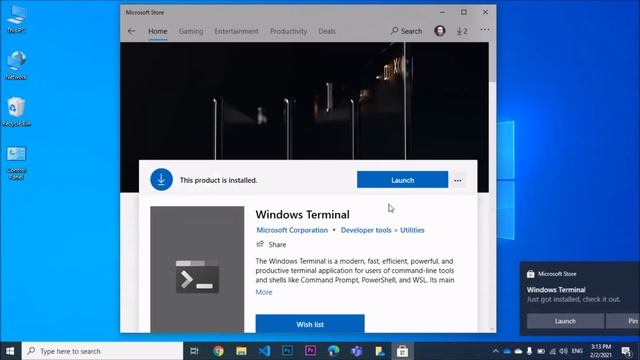Open the Network desktop icon
This screenshot has height=360, width=640.
pyautogui.click(x=16, y=65)
